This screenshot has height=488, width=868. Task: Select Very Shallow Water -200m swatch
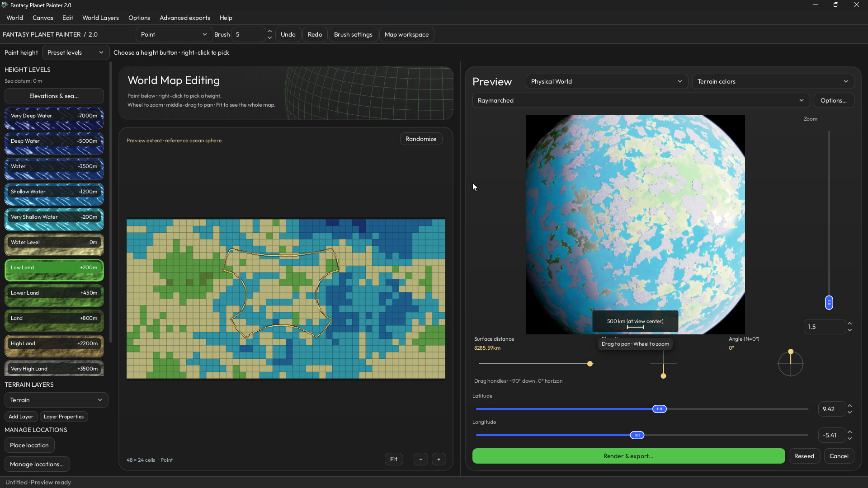pos(54,220)
